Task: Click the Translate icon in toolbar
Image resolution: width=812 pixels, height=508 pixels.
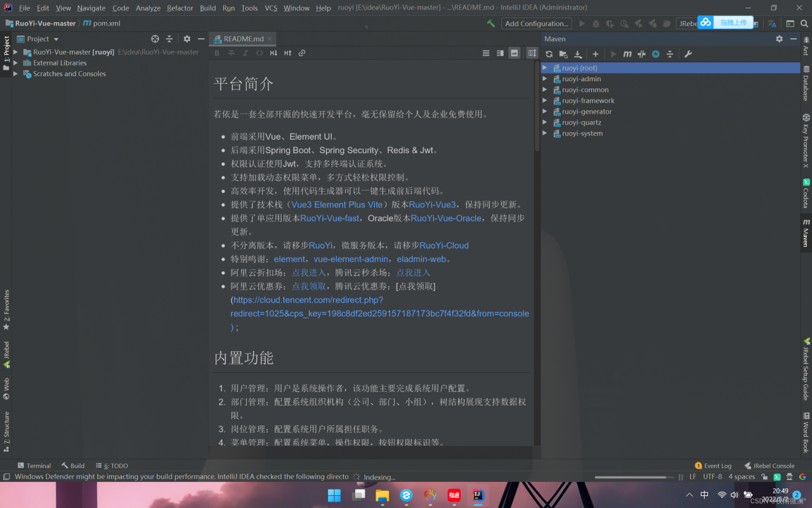Action: pyautogui.click(x=772, y=23)
